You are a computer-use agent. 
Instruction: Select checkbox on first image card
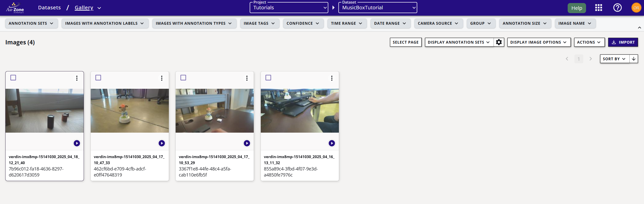coord(13,78)
